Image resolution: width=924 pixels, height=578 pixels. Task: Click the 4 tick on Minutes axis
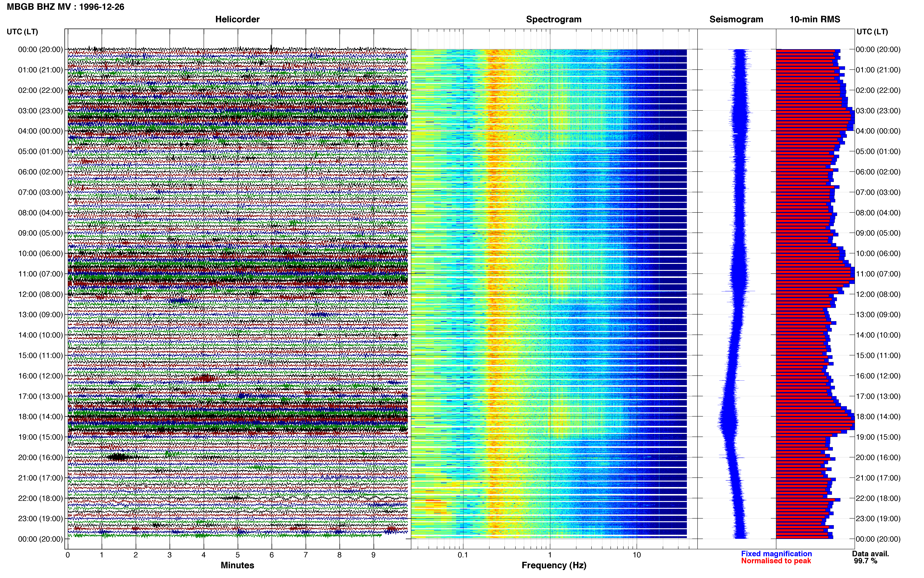pos(204,555)
